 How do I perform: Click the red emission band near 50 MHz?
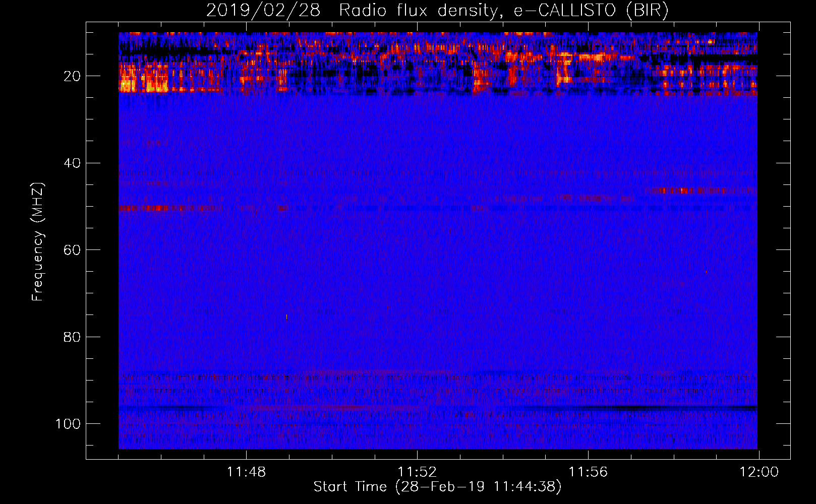[170, 208]
